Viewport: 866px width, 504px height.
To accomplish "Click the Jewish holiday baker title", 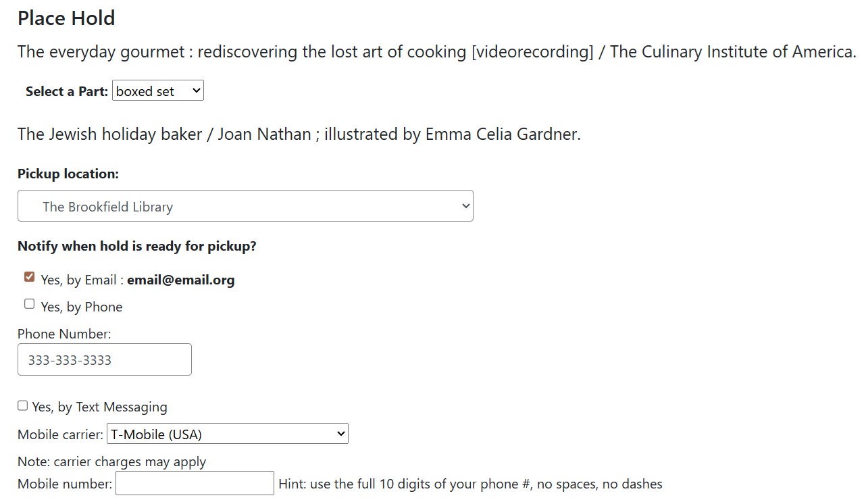I will pos(299,134).
